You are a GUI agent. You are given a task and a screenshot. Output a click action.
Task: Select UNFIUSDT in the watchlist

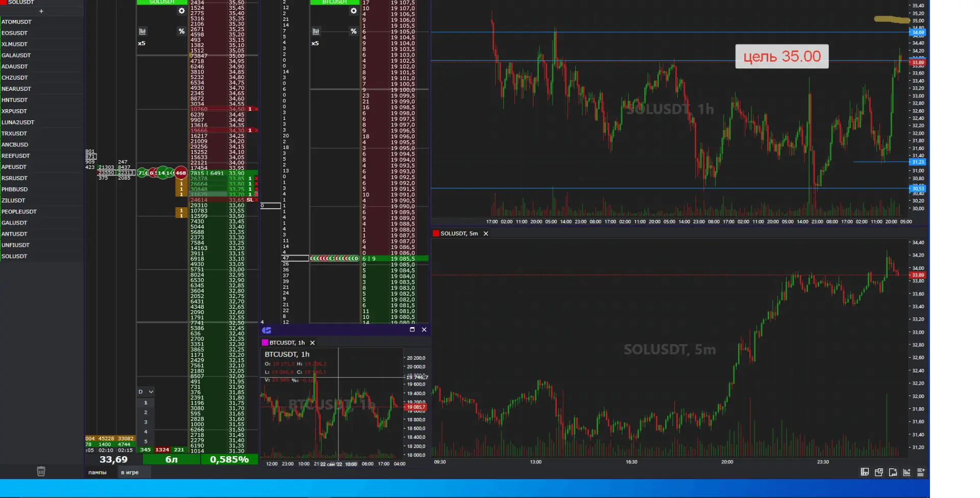(x=41, y=245)
